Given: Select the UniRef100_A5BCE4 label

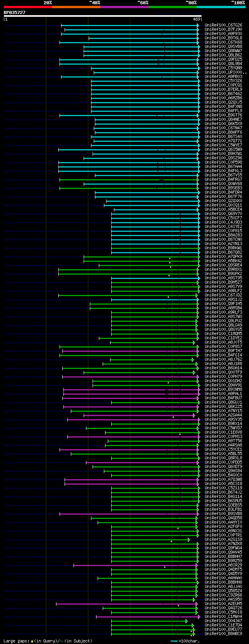Looking at the screenshot, I should 223,209.
